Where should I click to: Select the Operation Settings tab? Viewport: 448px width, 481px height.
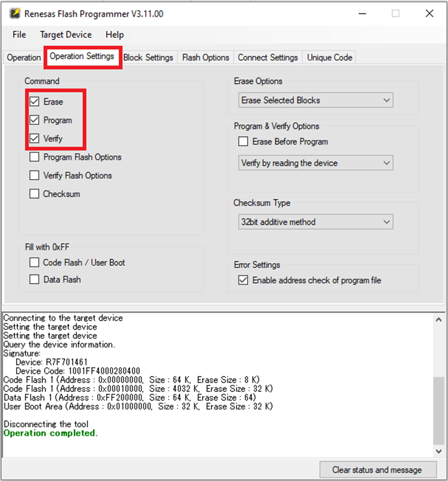(x=82, y=56)
